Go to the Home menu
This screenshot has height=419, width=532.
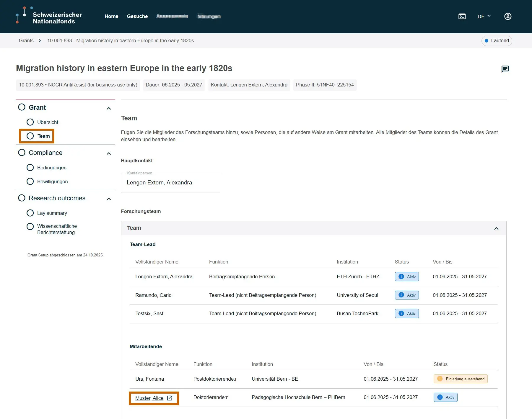[x=111, y=17]
